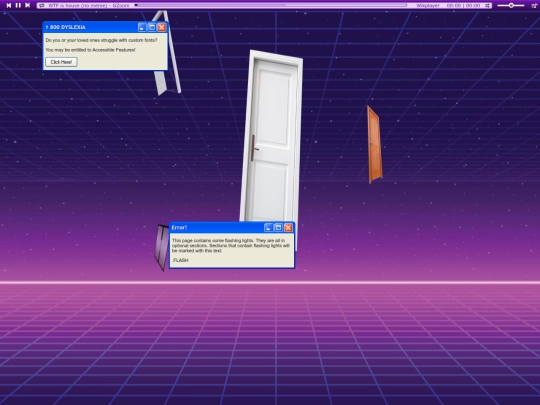This screenshot has height=405, width=540.
Task: Minimize the 1 800 DYSLEXIA window
Action: pos(142,27)
